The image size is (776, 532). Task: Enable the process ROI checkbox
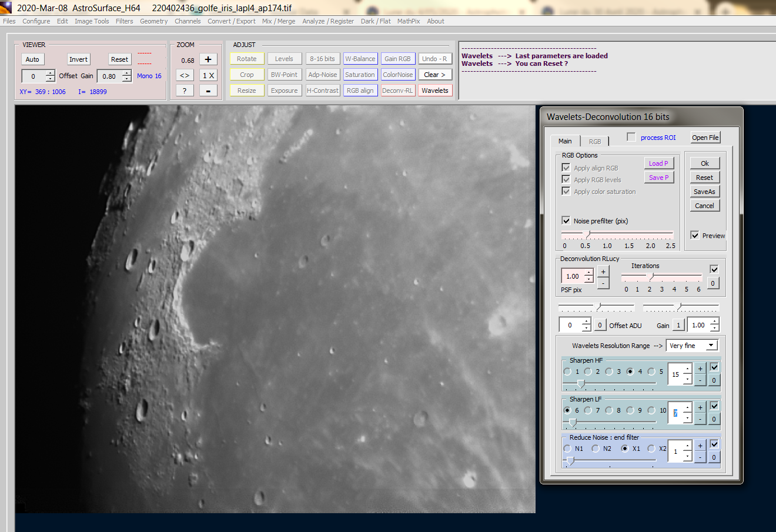631,137
